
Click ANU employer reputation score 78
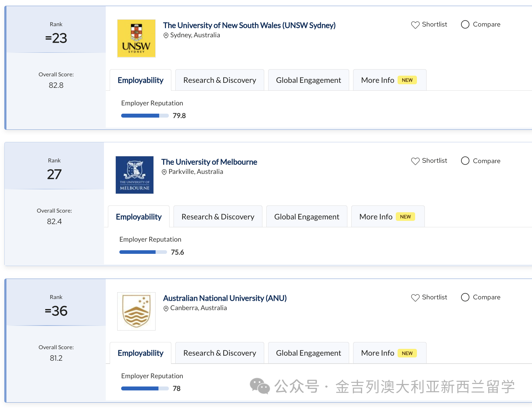(176, 389)
